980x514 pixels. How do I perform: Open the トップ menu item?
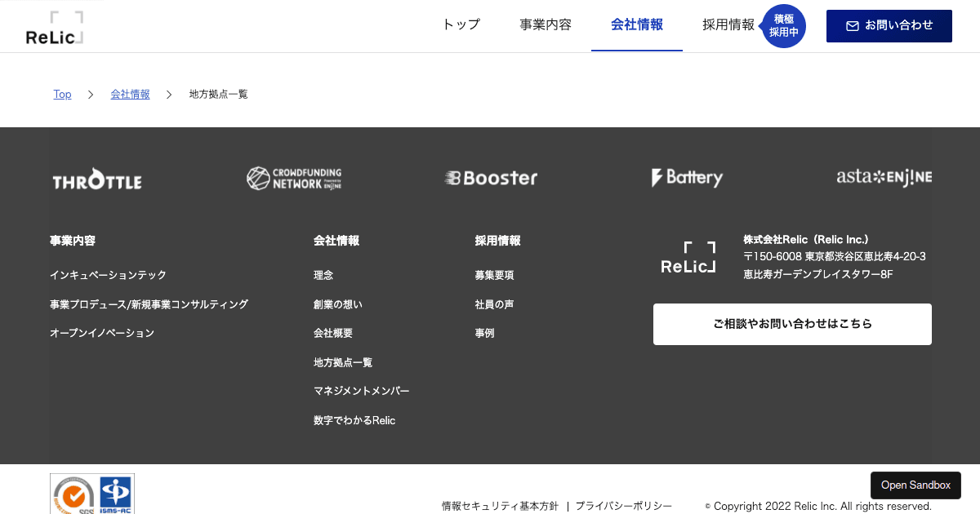tap(461, 24)
